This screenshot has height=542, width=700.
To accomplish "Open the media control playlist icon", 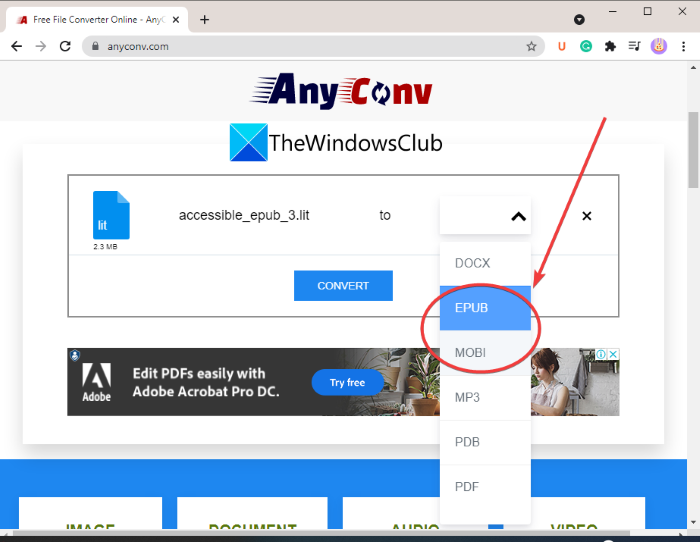I will coord(634,46).
